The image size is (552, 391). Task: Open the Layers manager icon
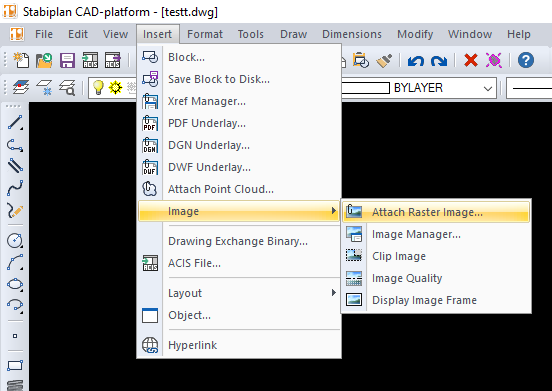[21, 87]
